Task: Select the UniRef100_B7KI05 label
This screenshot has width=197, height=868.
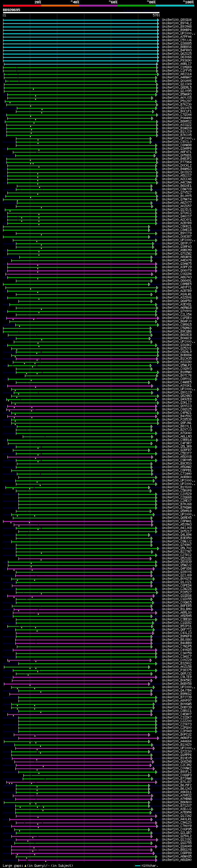Action: (176, 135)
